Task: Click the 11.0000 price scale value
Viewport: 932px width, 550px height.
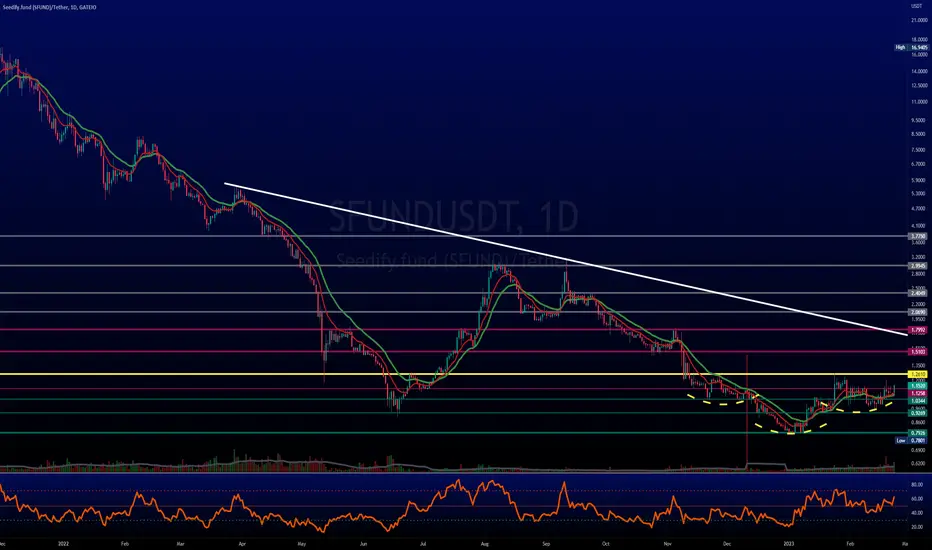Action: coord(919,102)
